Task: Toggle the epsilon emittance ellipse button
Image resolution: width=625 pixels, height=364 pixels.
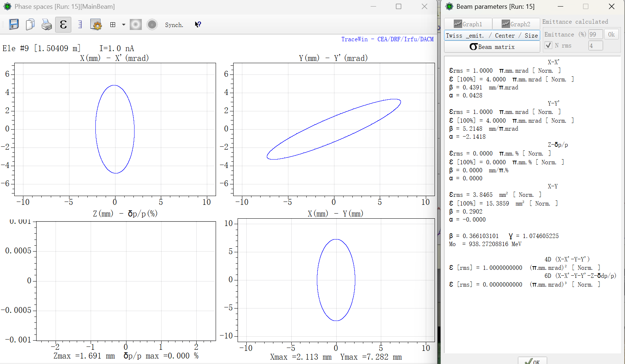Action: click(63, 24)
